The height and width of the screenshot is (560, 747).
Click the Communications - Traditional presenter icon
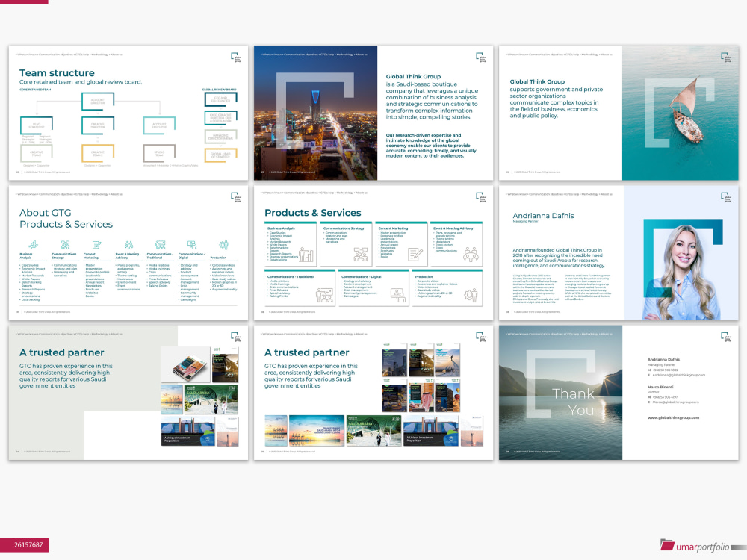tap(160, 244)
